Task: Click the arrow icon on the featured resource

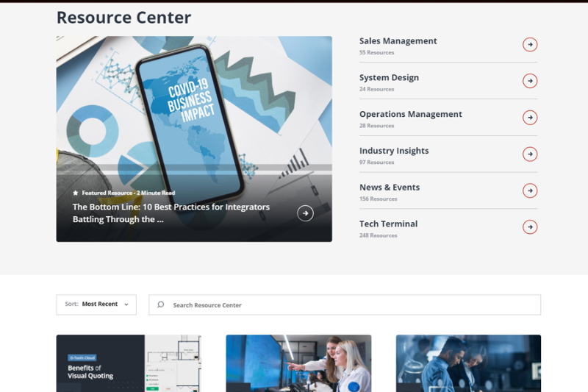Action: pyautogui.click(x=305, y=213)
